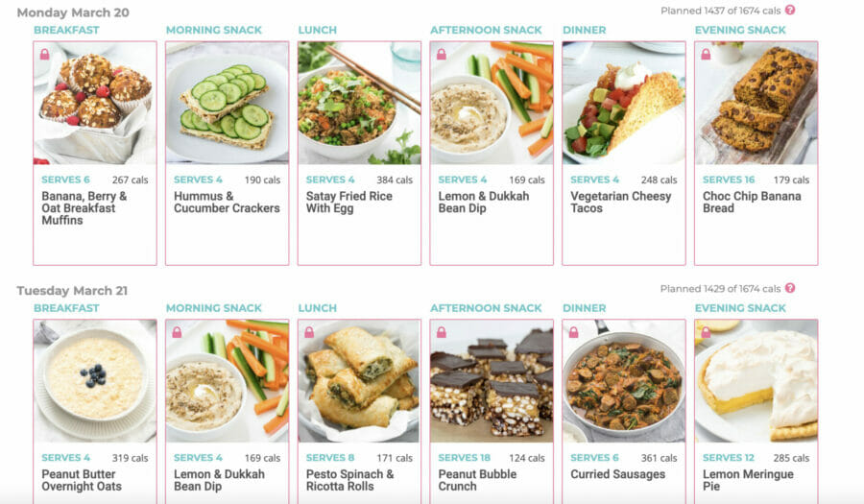This screenshot has height=504, width=864.
Task: Click lock icon on Choc Chip Banana Bread
Action: tap(706, 54)
